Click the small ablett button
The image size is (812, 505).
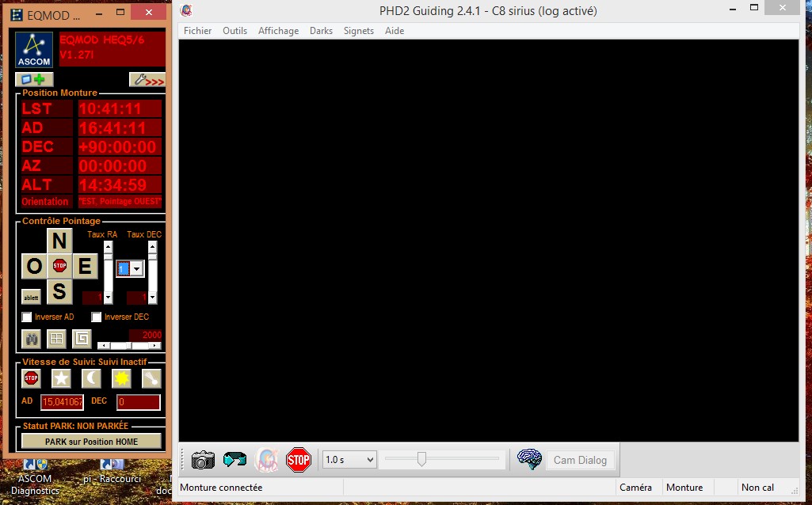coord(31,297)
